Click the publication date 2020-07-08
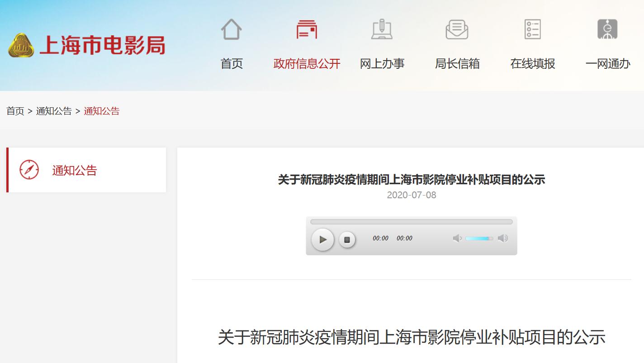Viewport: 644px width, 363px height. [x=412, y=195]
